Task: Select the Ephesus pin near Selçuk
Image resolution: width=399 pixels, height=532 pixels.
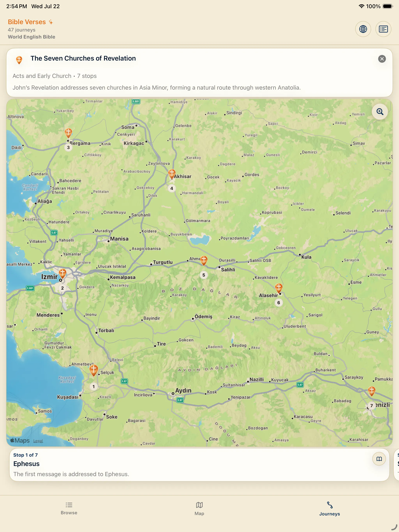Action: 94,370
